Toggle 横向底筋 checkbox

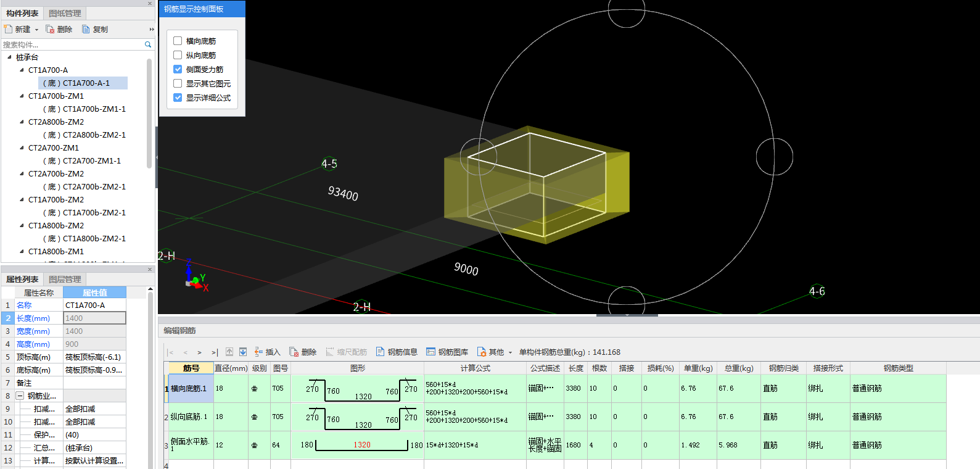tap(178, 41)
